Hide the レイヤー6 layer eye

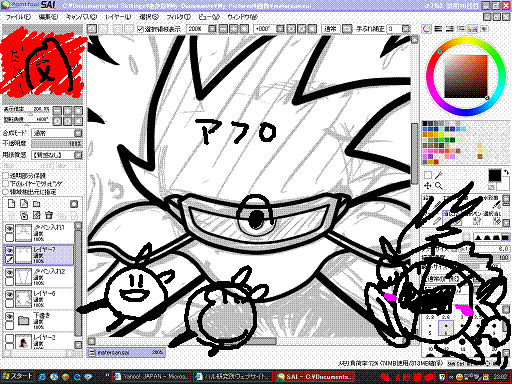pyautogui.click(x=10, y=295)
